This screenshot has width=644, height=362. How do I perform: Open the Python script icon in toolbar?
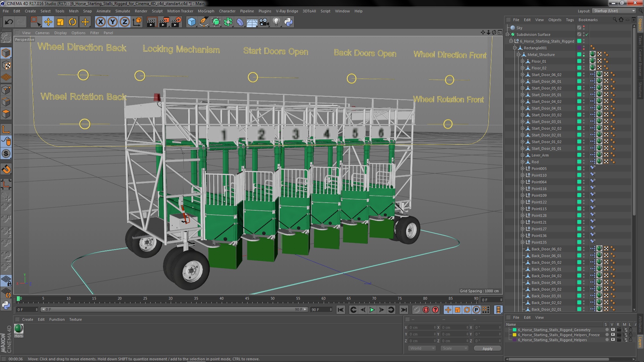288,22
